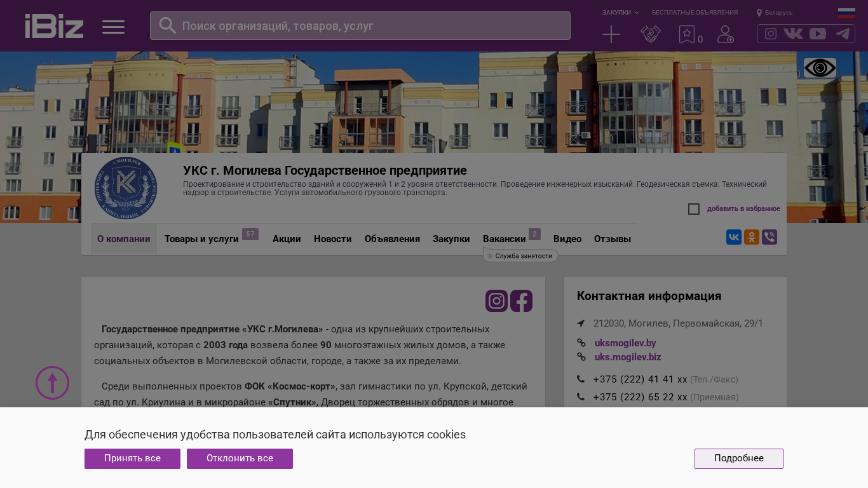Open the favorites bookmark star icon
The image size is (868, 488).
[x=687, y=34]
